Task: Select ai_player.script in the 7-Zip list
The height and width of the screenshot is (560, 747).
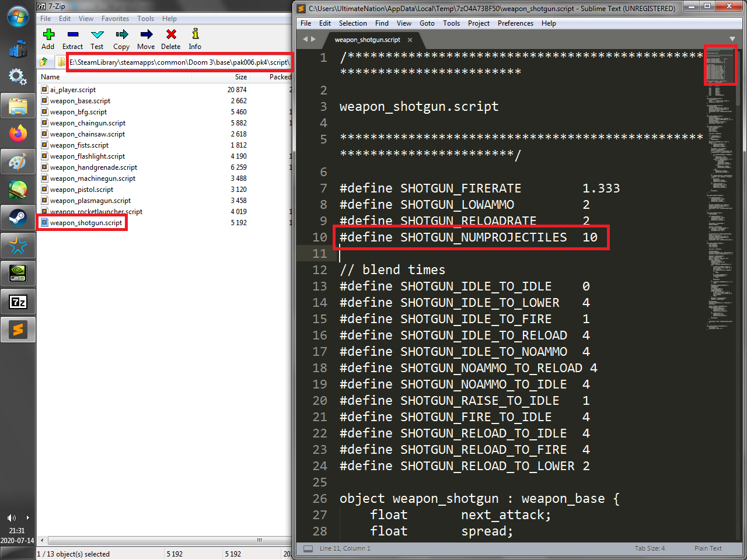Action: tap(72, 90)
